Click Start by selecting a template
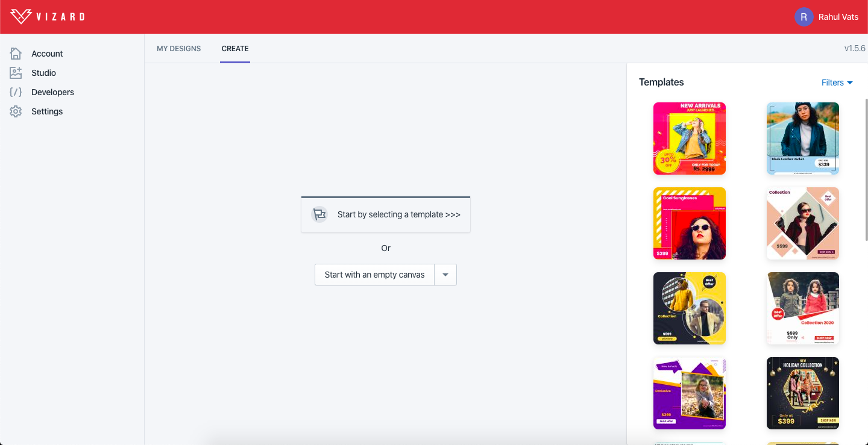This screenshot has height=445, width=868. click(386, 214)
